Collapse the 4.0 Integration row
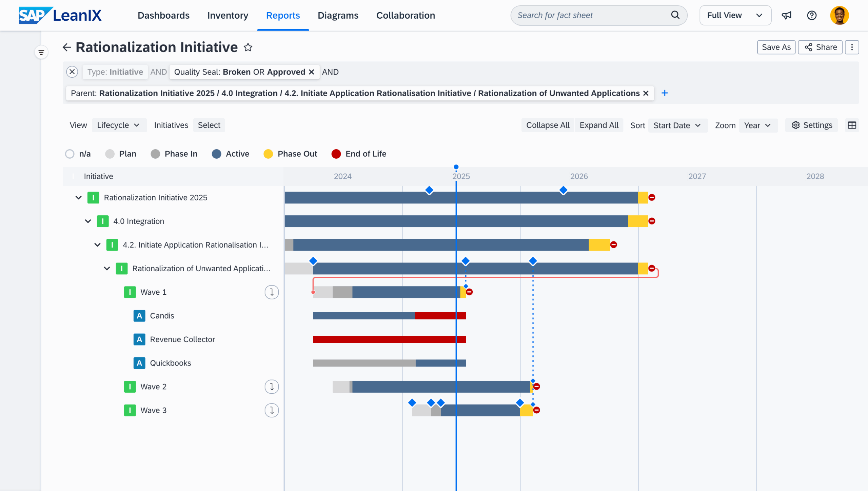The height and width of the screenshot is (491, 868). pos(88,221)
